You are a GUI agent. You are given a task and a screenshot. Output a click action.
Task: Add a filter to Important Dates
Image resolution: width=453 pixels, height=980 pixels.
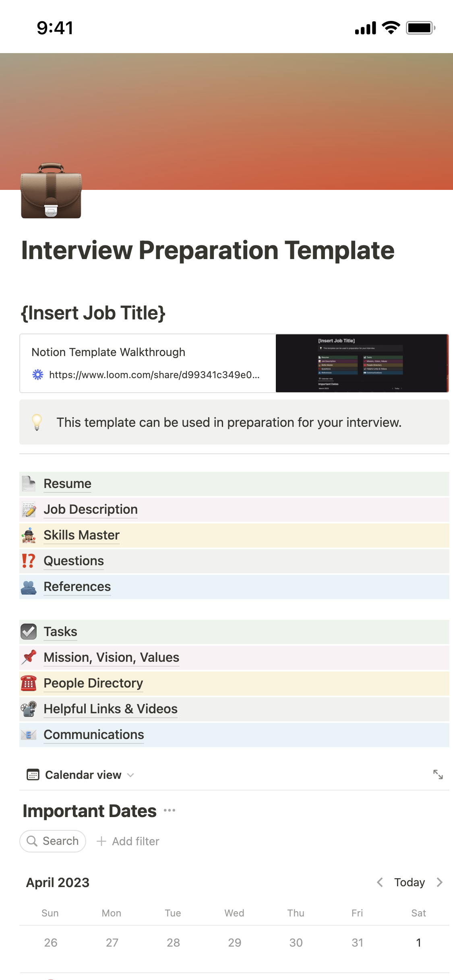point(128,841)
